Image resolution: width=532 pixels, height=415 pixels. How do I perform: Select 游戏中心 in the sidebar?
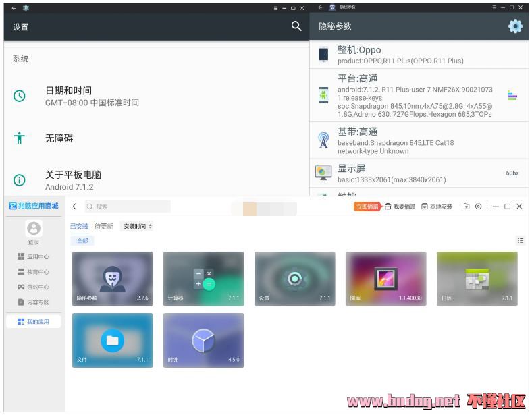pos(33,287)
